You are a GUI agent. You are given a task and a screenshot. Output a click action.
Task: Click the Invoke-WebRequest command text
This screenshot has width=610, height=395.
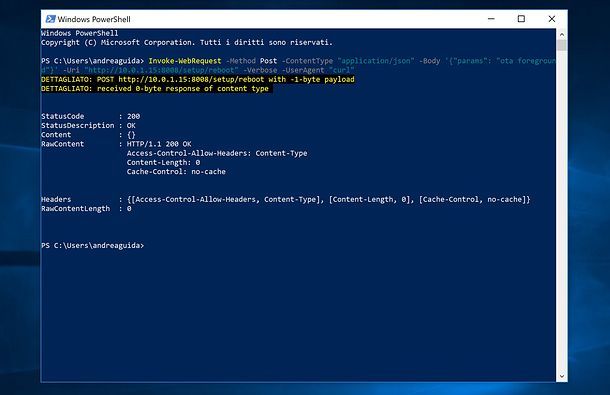pos(185,61)
